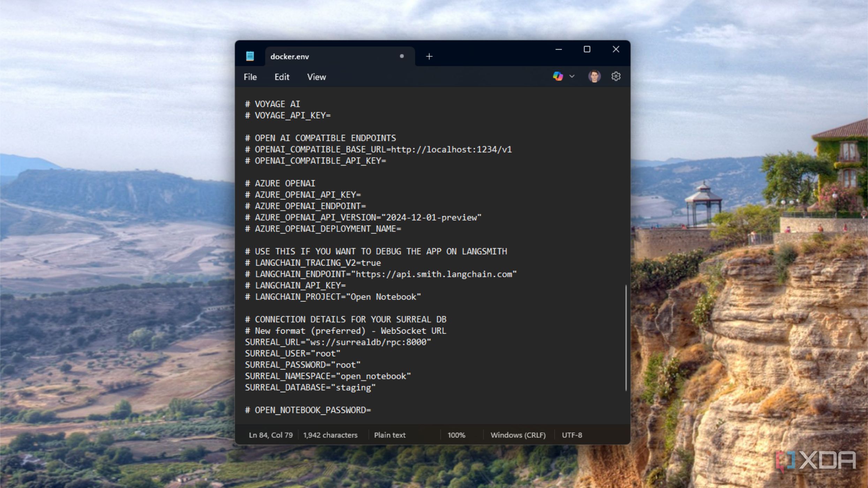
Task: Add a new tab with plus icon
Action: pos(429,56)
